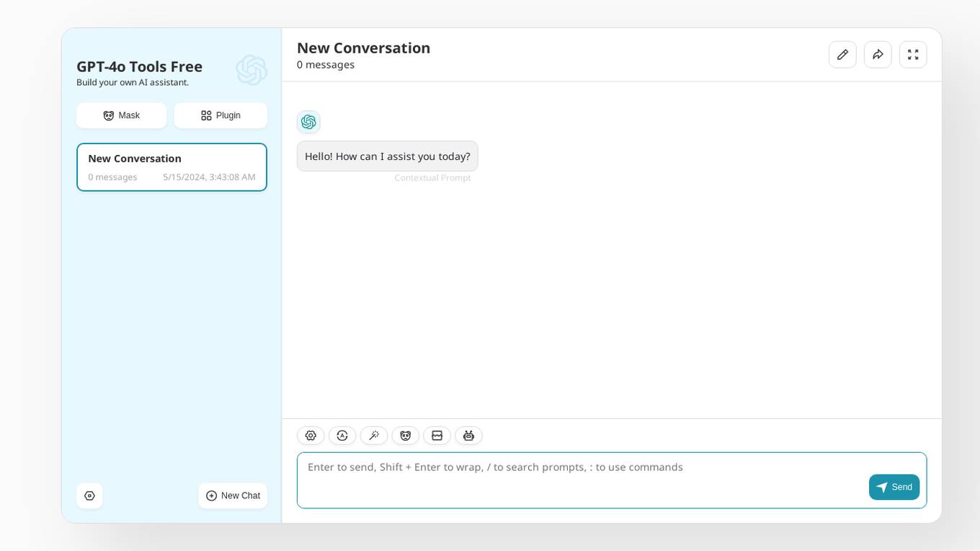This screenshot has width=980, height=551.
Task: Open model selector robot icon
Action: (x=468, y=436)
